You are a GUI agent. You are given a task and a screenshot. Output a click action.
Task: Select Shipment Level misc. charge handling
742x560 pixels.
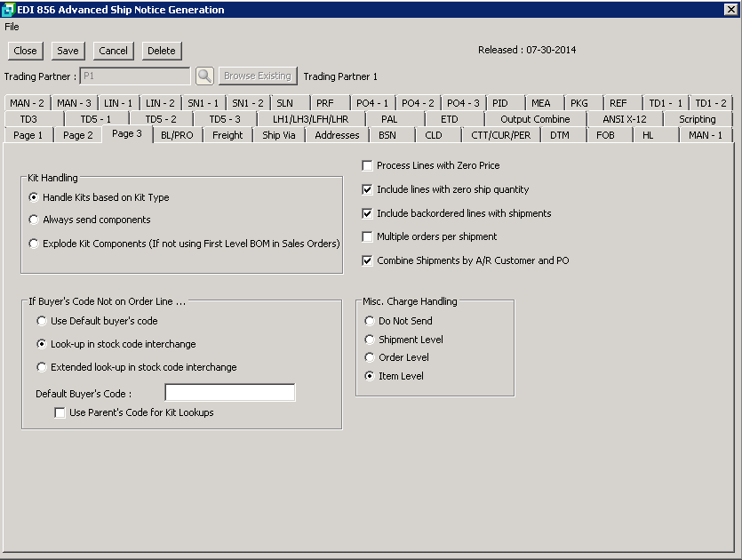pyautogui.click(x=371, y=340)
